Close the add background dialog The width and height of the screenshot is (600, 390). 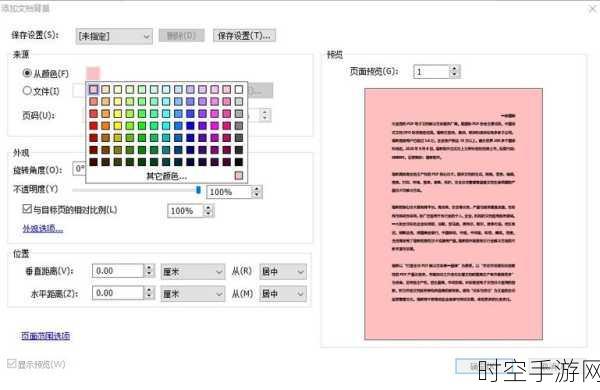(x=592, y=8)
